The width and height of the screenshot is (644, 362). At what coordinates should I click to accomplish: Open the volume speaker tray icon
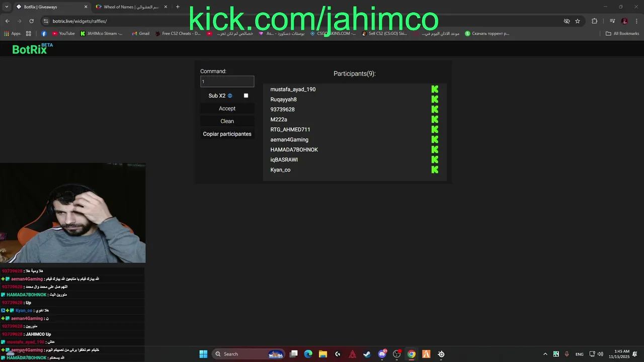pyautogui.click(x=600, y=354)
